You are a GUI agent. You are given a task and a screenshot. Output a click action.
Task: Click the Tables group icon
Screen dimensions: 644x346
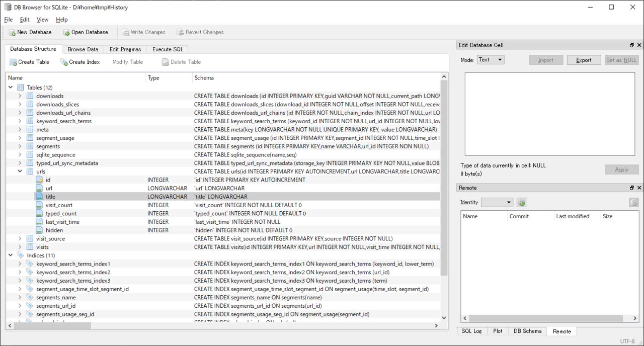click(21, 88)
